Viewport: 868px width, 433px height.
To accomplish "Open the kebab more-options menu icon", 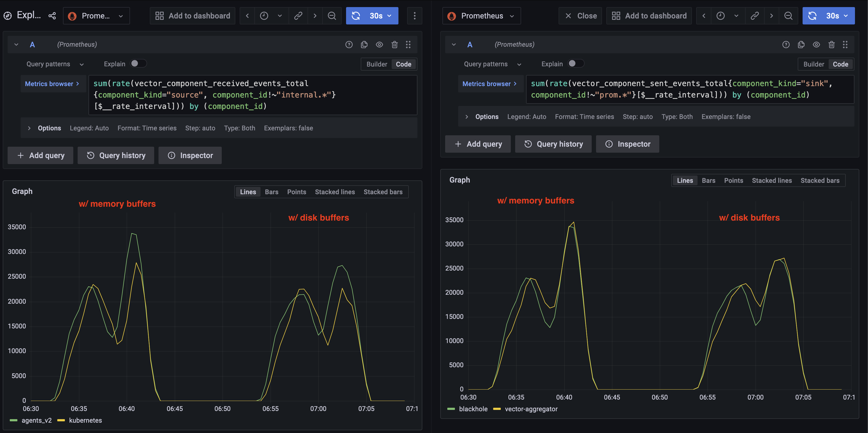I will pyautogui.click(x=415, y=15).
